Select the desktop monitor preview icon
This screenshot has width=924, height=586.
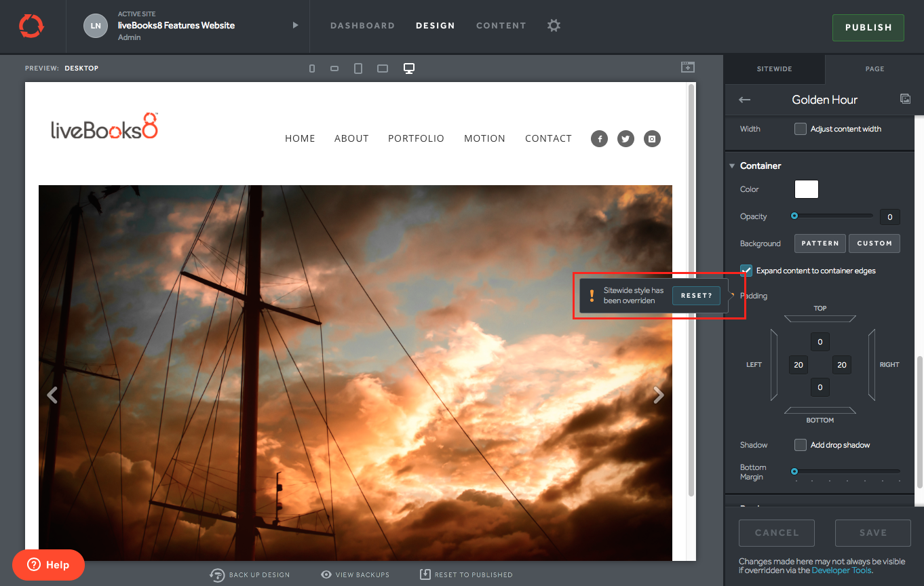tap(409, 69)
